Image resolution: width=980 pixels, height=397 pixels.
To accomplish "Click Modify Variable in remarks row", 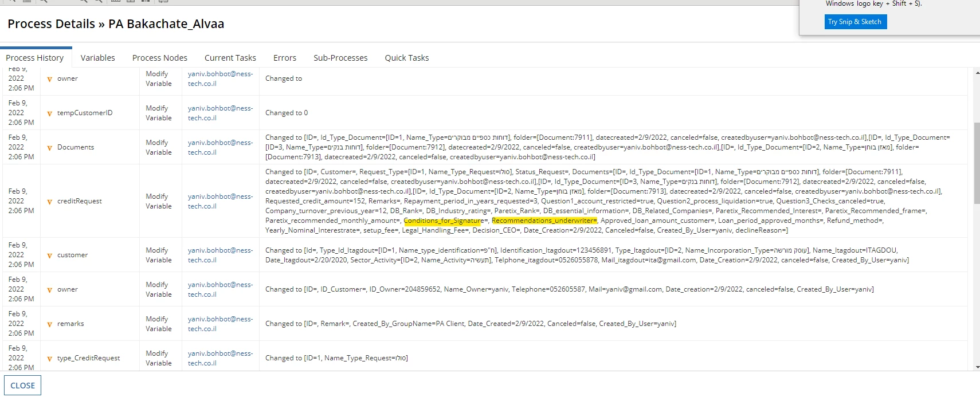I will coord(159,324).
